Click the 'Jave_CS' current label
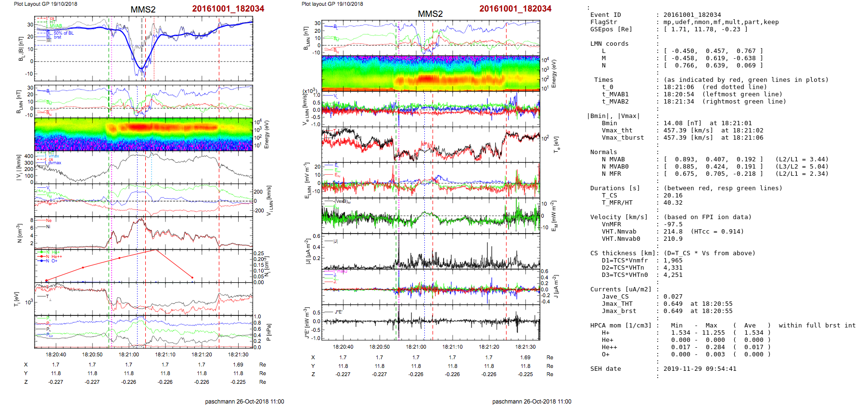The width and height of the screenshot is (868, 405). 615,297
